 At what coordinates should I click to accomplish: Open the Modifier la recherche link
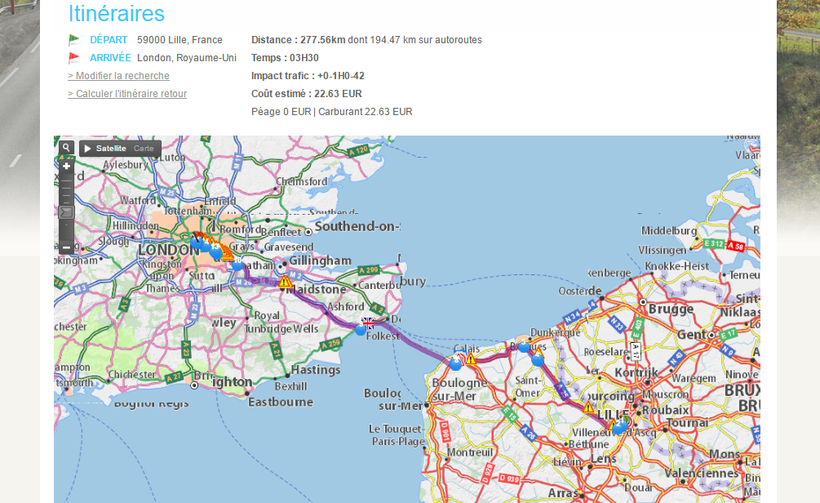click(118, 76)
